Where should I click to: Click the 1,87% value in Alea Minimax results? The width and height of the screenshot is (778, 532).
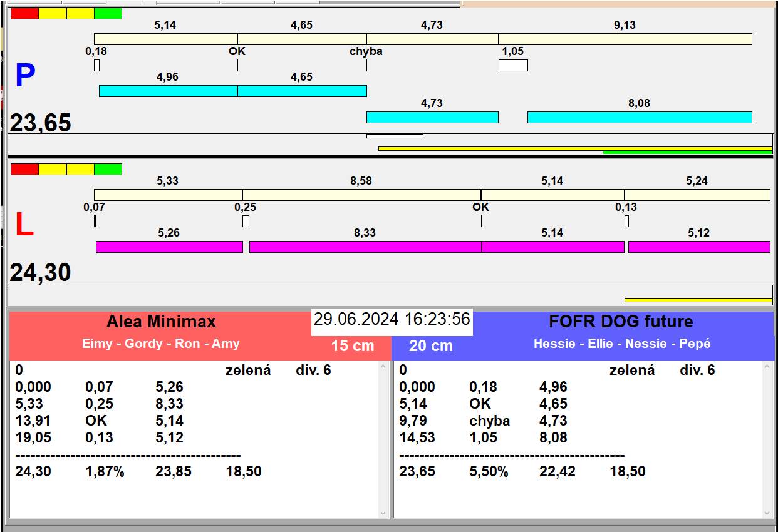click(105, 471)
